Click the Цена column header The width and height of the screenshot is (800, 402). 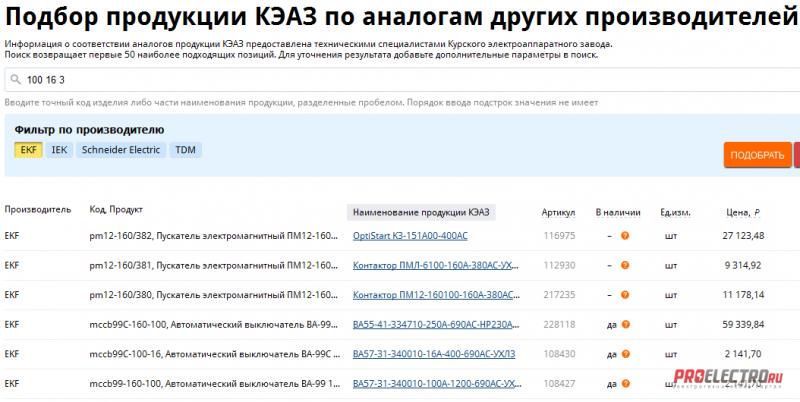coord(742,213)
